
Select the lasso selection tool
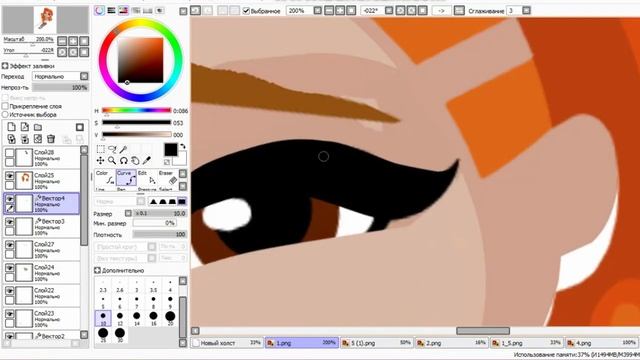point(112,149)
